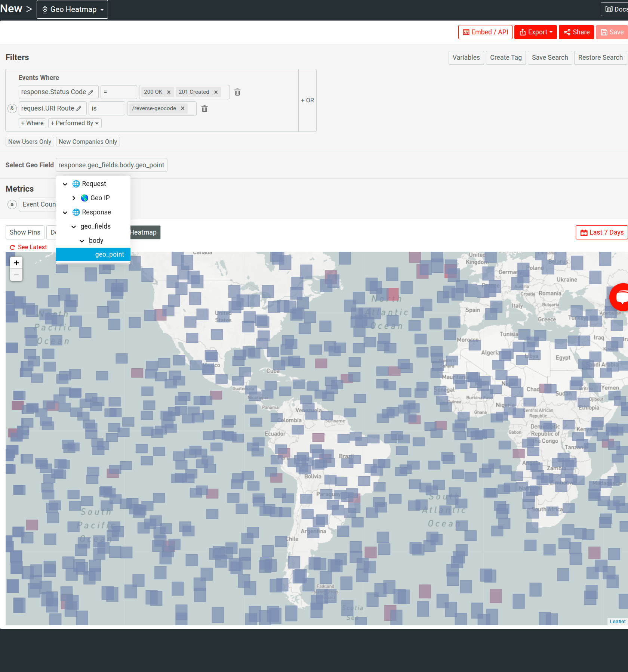
Task: Edit response.Status Code using the pencil icon
Action: pos(91,92)
